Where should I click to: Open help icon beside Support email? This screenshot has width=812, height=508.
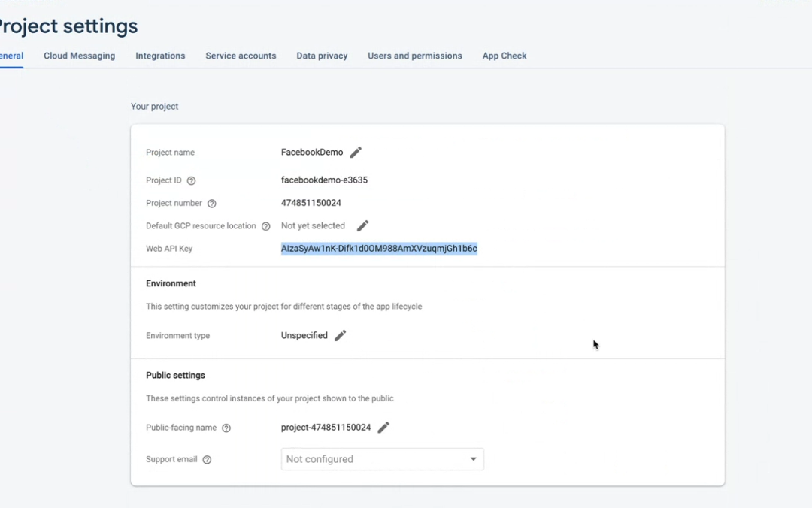(x=207, y=460)
